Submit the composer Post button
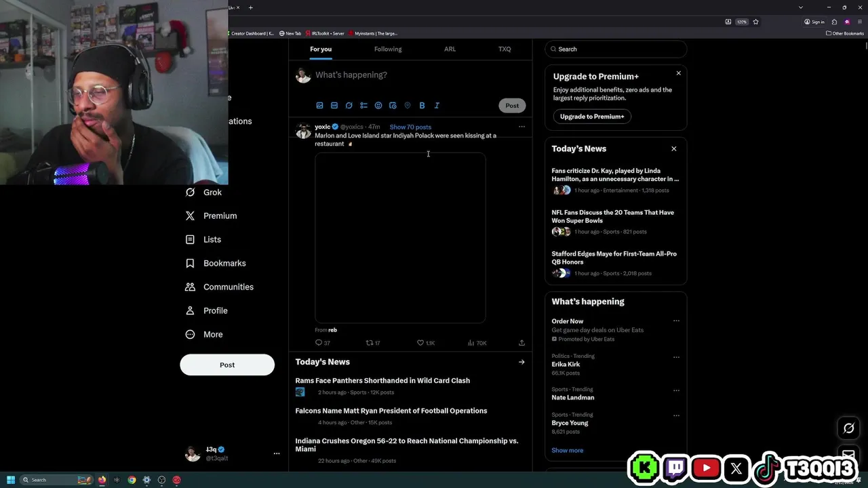The width and height of the screenshot is (868, 488). (512, 106)
